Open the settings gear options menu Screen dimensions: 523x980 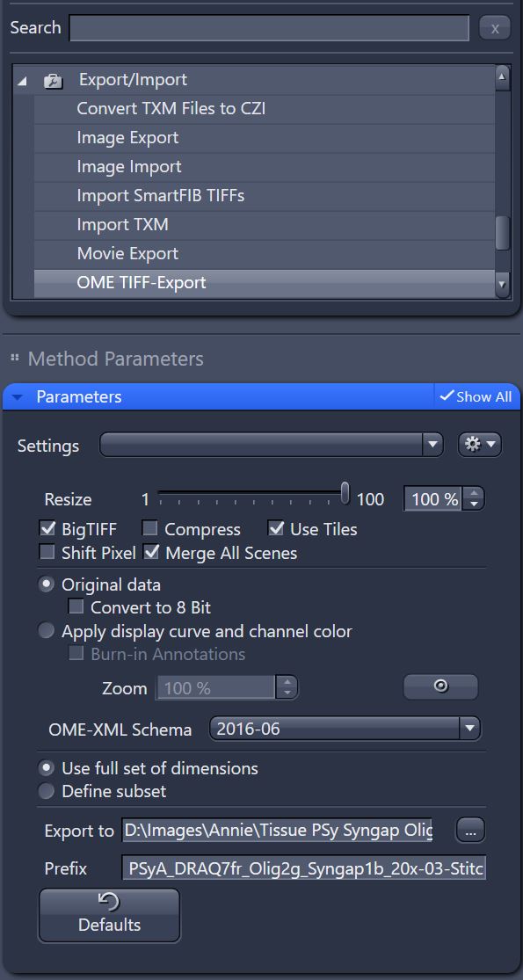[x=480, y=445]
